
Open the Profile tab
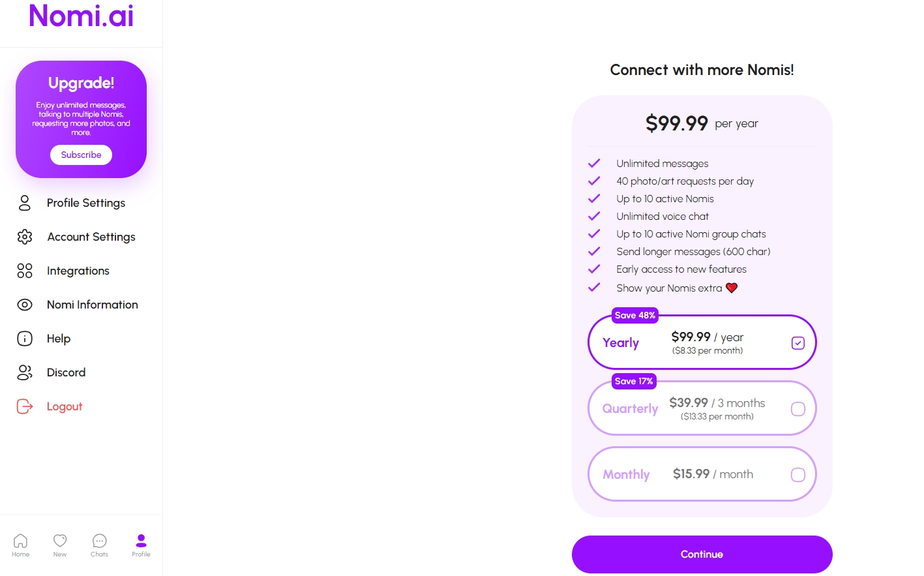pyautogui.click(x=141, y=545)
